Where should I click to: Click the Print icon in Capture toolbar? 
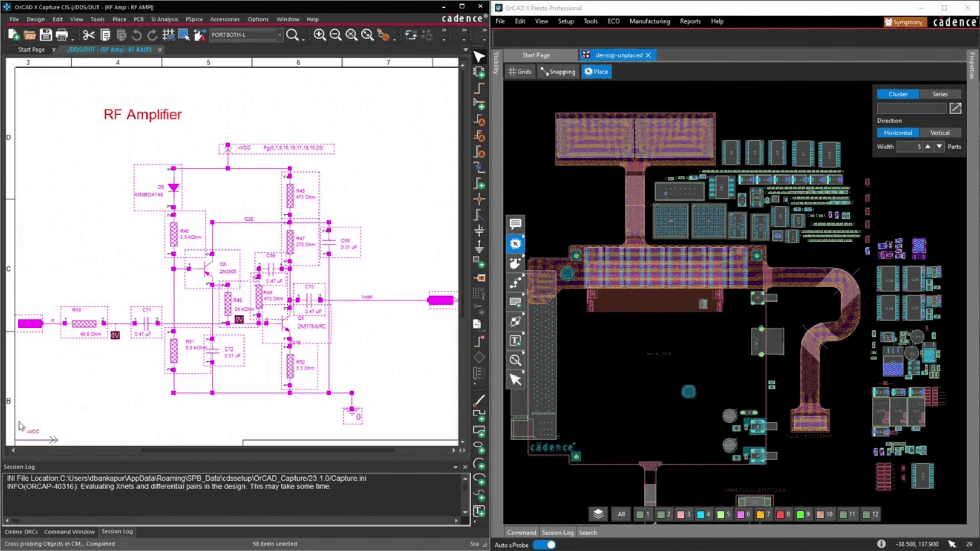pos(62,35)
